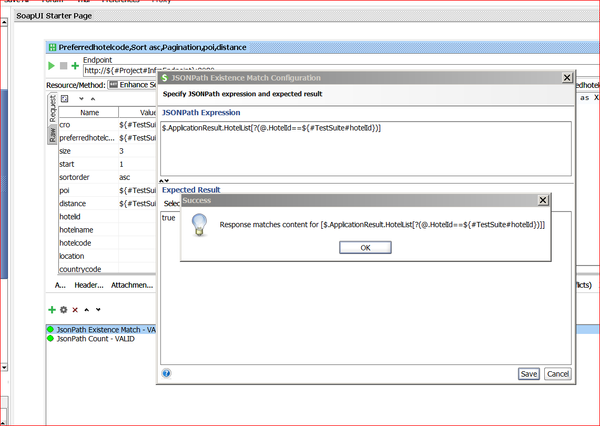The width and height of the screenshot is (600, 426).
Task: Click the help question mark icon in dialog
Action: (166, 373)
